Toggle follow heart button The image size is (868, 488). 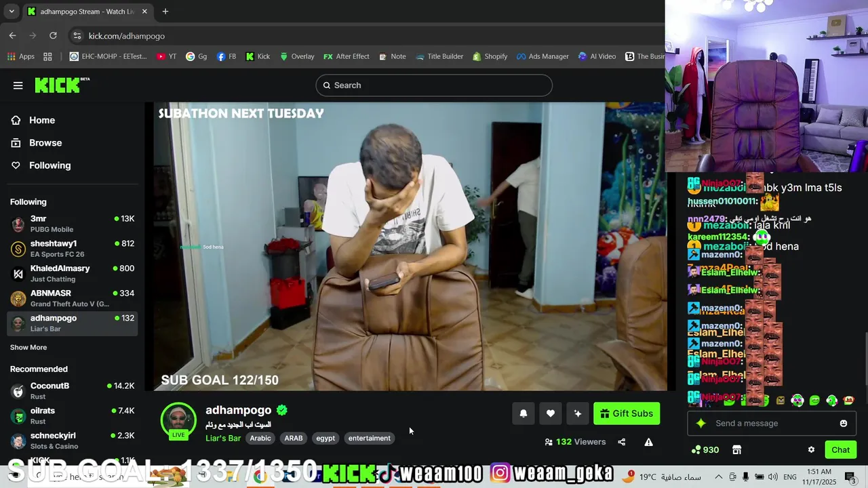pos(551,413)
